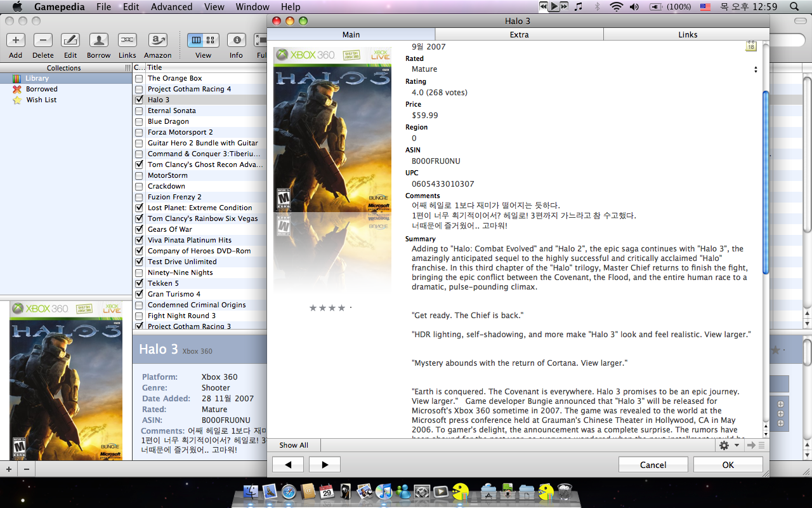812x508 pixels.
Task: Click the Add toolbar button
Action: pyautogui.click(x=15, y=40)
